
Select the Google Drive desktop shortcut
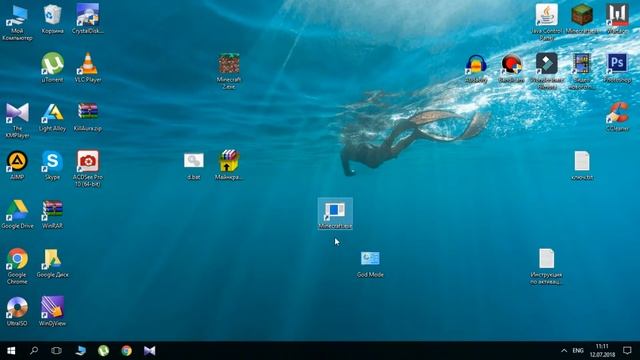point(17,214)
